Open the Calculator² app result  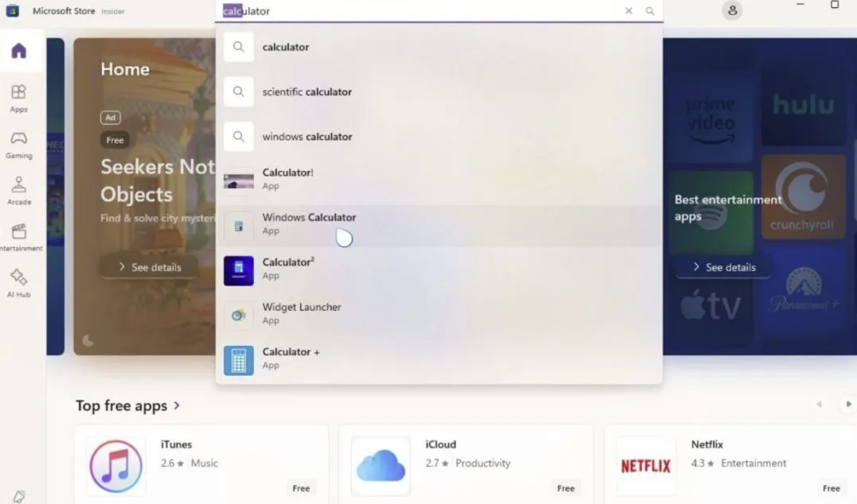pos(439,269)
